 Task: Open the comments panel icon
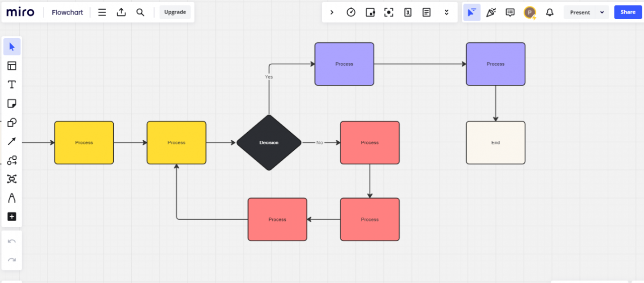point(510,12)
